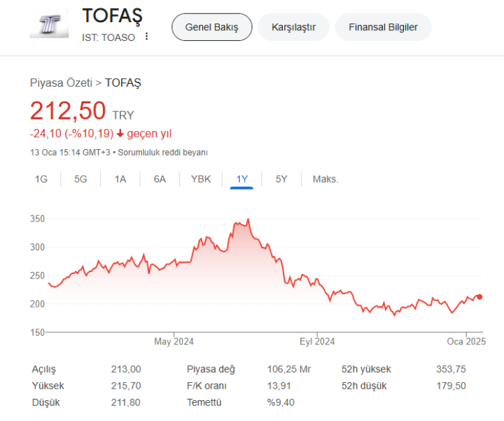Show the 6A chart range

[x=159, y=179]
